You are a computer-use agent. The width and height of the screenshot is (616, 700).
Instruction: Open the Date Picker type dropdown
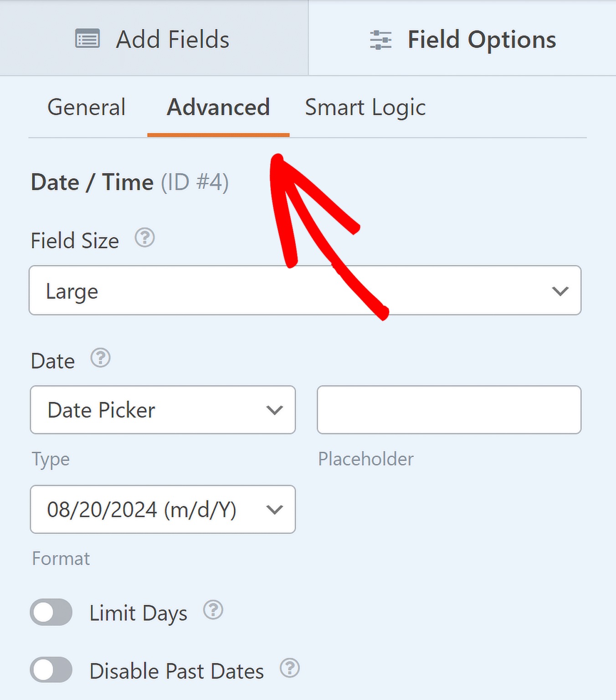click(x=163, y=410)
